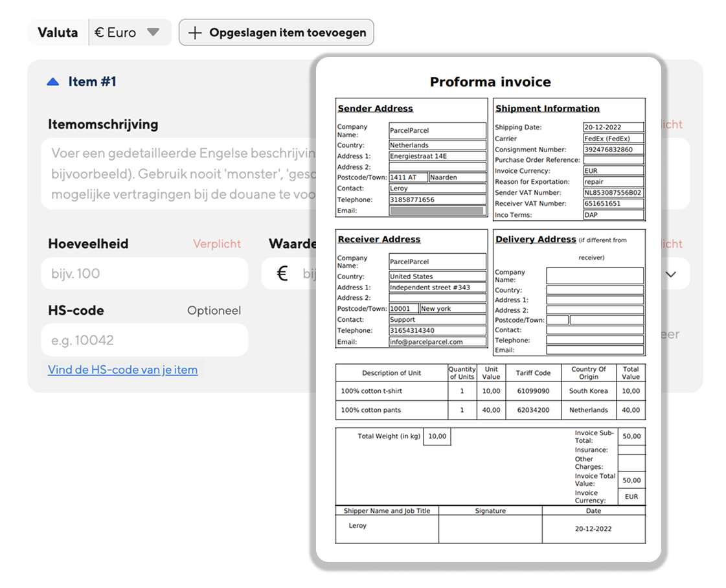The width and height of the screenshot is (726, 588).
Task: Click sender town 'Naarden'
Action: [457, 177]
